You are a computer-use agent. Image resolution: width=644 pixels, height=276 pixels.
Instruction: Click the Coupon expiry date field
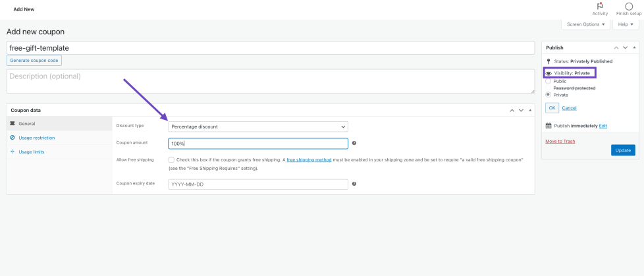(x=258, y=184)
